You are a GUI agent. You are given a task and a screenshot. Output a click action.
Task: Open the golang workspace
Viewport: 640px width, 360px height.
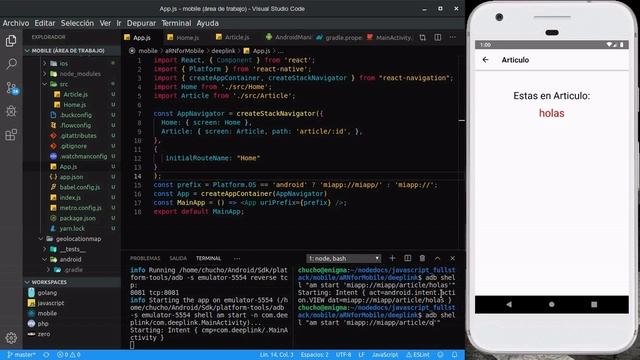point(47,293)
